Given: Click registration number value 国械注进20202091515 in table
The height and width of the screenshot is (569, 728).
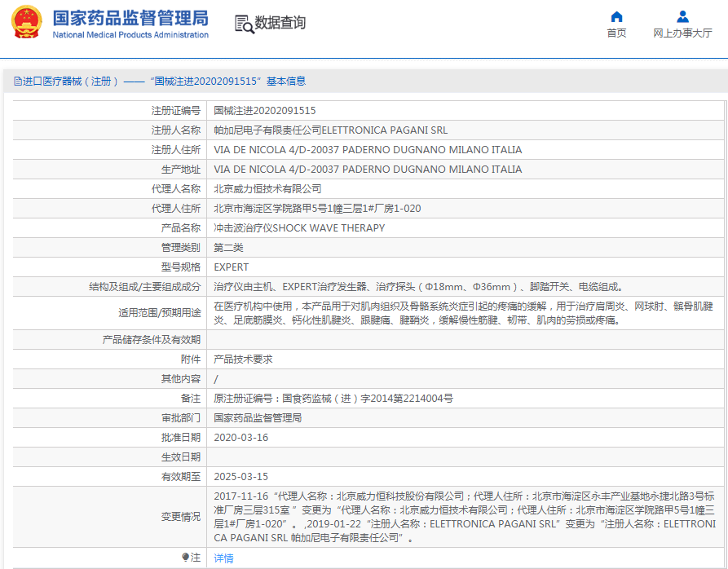Looking at the screenshot, I should tap(264, 111).
